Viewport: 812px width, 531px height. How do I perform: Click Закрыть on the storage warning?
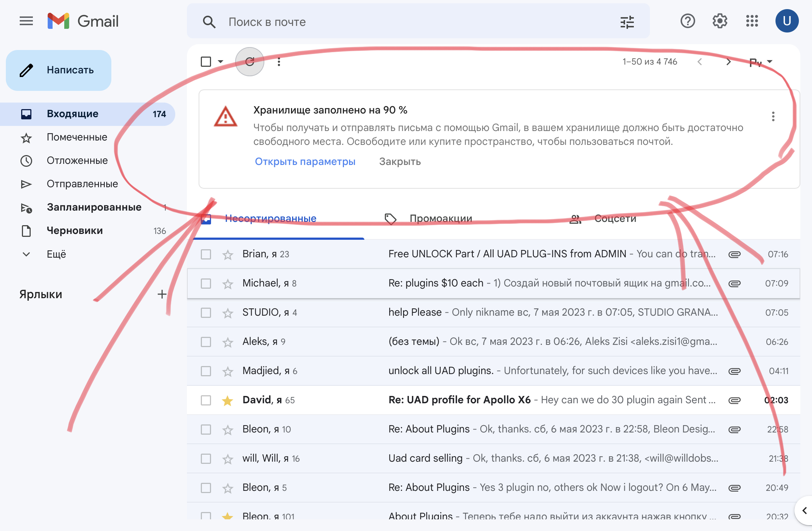point(400,162)
